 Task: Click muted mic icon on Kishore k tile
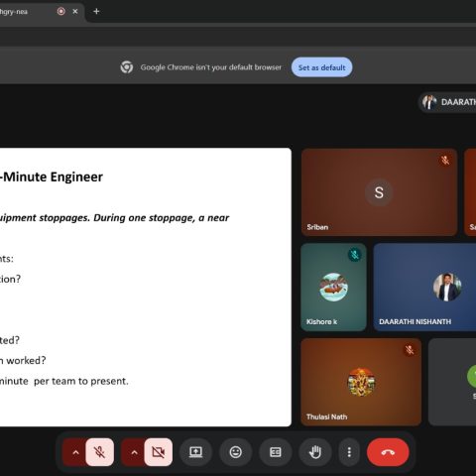[x=354, y=255]
